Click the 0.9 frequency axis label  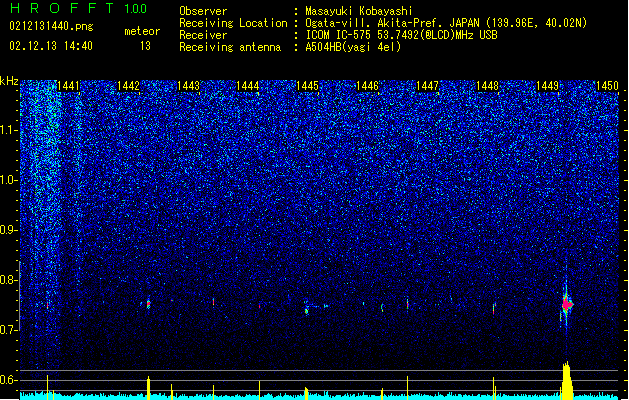(x=9, y=230)
